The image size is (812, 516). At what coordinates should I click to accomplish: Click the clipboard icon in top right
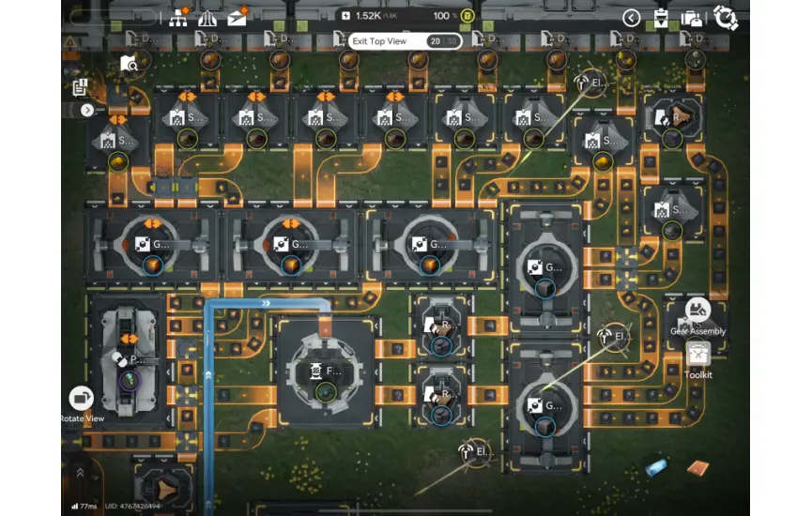(661, 18)
